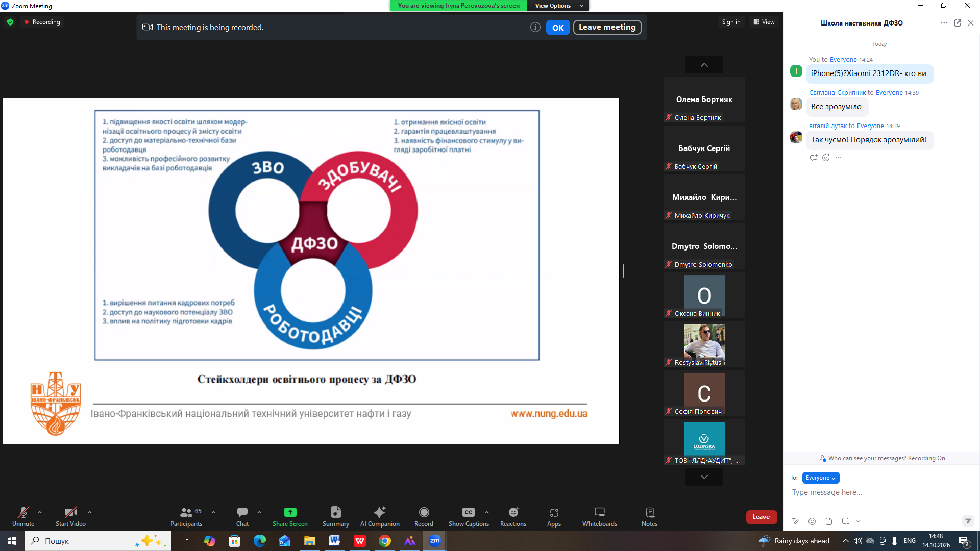Expand video options arrow next to Start Video
This screenshot has width=980, height=551.
[90, 512]
